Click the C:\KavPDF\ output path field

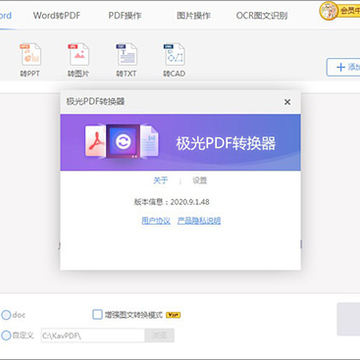click(93, 335)
